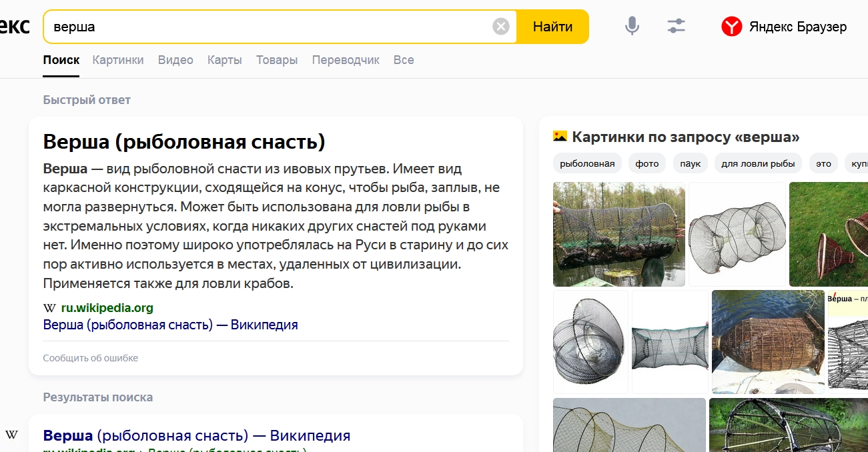
Task: Click the Wikipedia favicon beside the first search result
Action: click(x=11, y=435)
